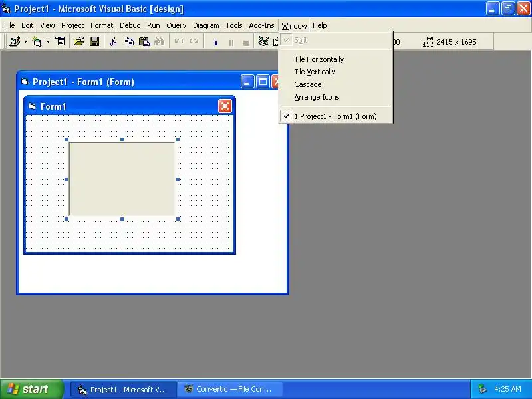532x399 pixels.
Task: Close the open Window menu
Action: [x=294, y=25]
